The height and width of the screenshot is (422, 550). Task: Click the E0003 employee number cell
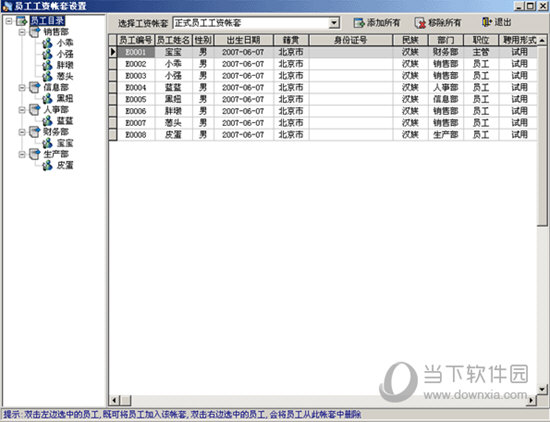136,76
